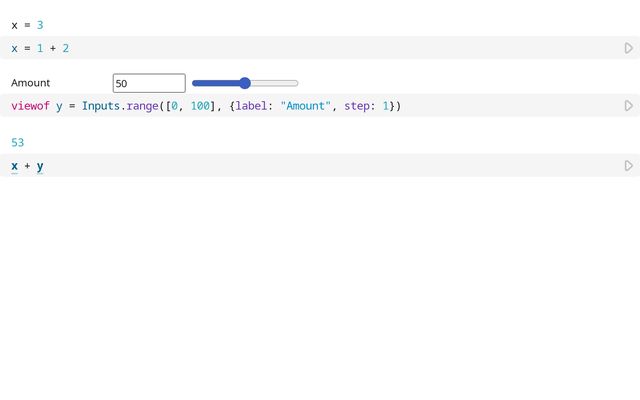Run the x = 1 + 2 cell
Screen dimensions: 640x400
(x=628, y=48)
